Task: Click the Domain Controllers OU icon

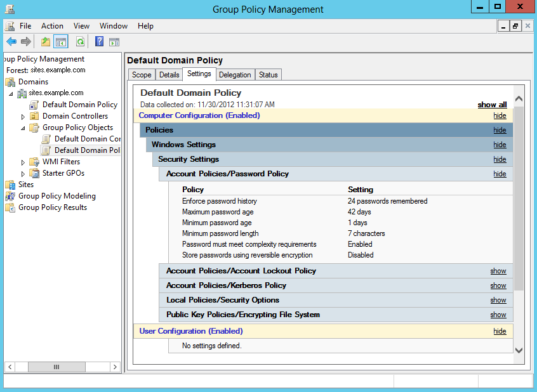Action: pyautogui.click(x=34, y=116)
